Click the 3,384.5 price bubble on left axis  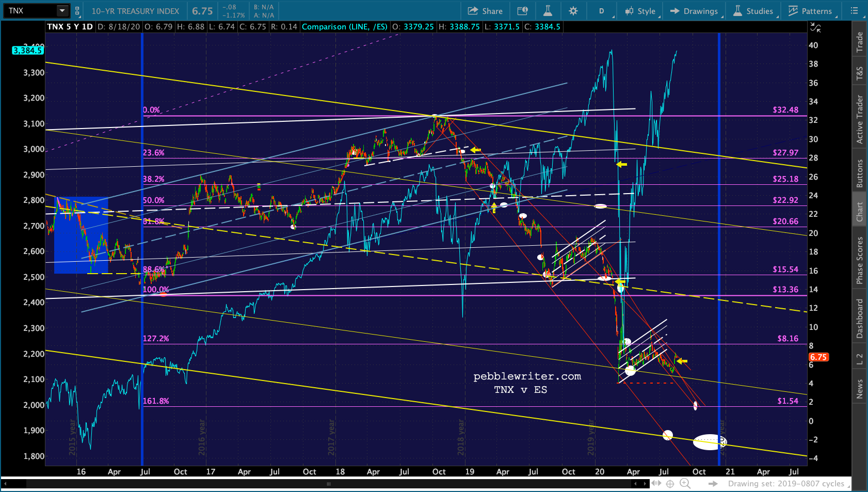(27, 50)
